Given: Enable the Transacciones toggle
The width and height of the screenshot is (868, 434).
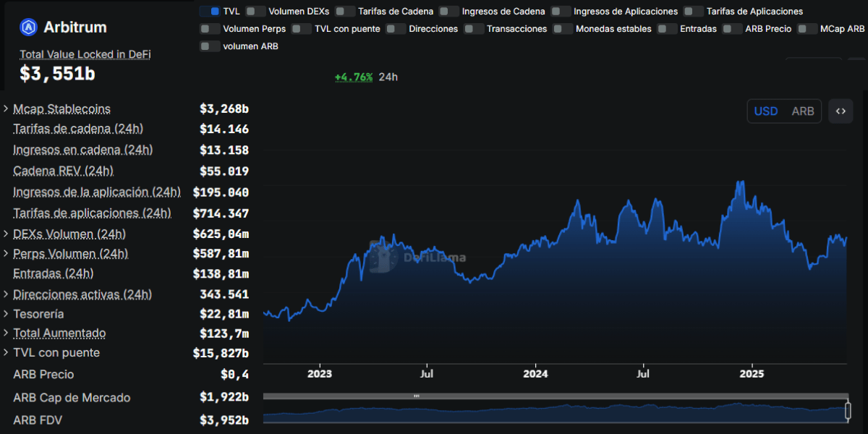Looking at the screenshot, I should point(474,29).
